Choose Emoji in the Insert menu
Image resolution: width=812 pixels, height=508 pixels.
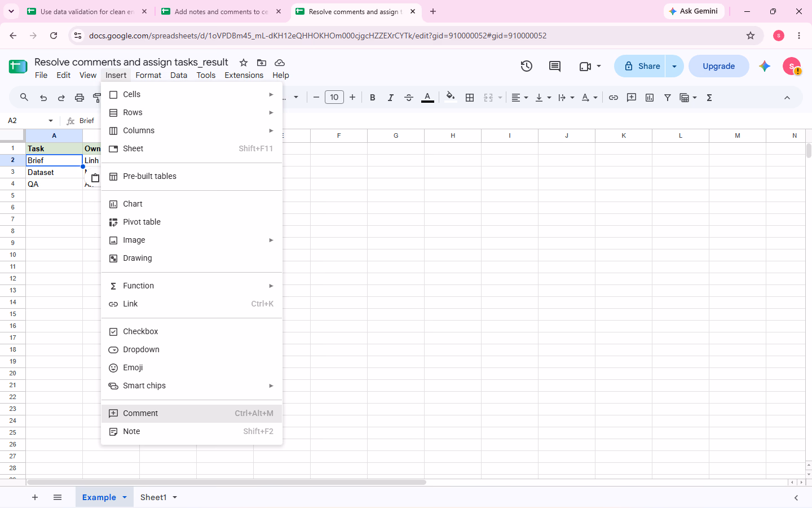click(x=192, y=367)
